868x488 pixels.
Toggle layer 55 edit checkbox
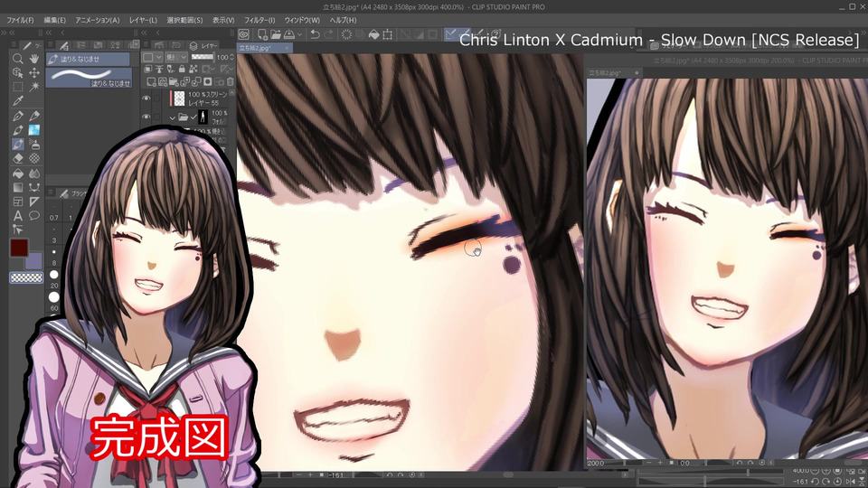pyautogui.click(x=157, y=99)
